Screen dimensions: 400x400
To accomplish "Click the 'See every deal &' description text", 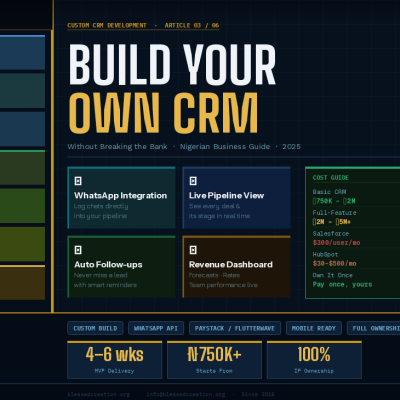I will (x=214, y=206).
